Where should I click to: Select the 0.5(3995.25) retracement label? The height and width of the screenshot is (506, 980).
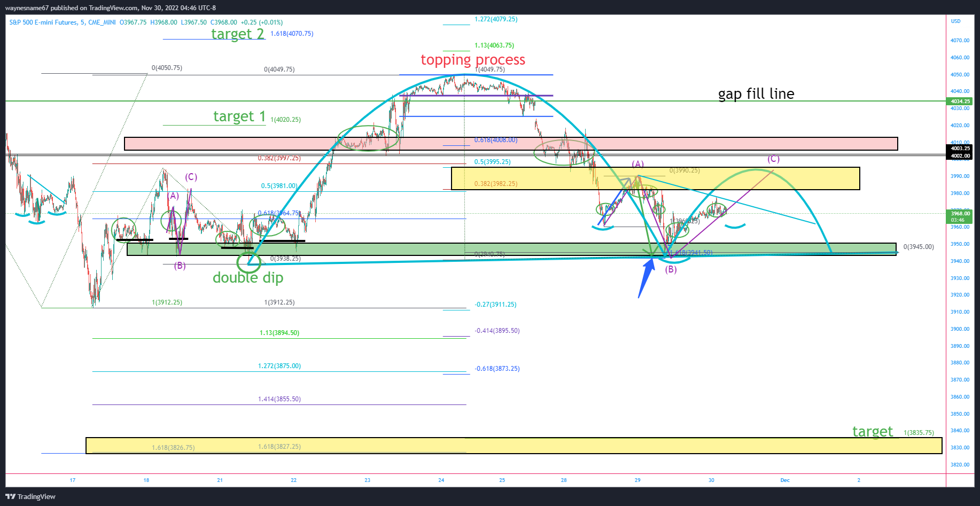point(493,162)
